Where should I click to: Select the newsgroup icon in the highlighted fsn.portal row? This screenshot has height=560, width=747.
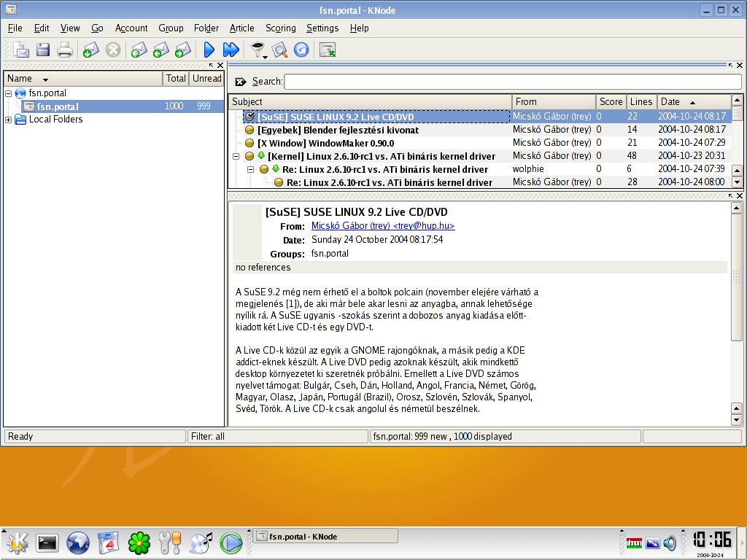click(x=29, y=106)
